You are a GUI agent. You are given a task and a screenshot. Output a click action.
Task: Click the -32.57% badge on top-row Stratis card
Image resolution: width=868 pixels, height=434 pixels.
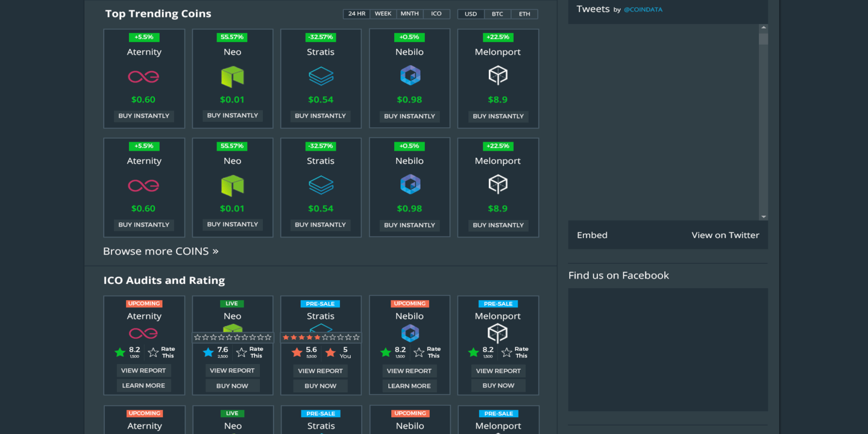(x=321, y=37)
